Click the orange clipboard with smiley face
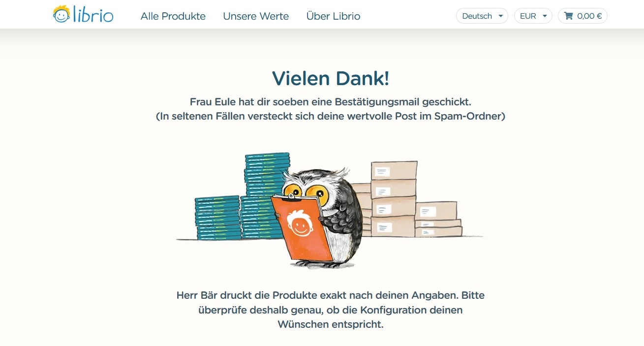This screenshot has width=644, height=346. [302, 228]
